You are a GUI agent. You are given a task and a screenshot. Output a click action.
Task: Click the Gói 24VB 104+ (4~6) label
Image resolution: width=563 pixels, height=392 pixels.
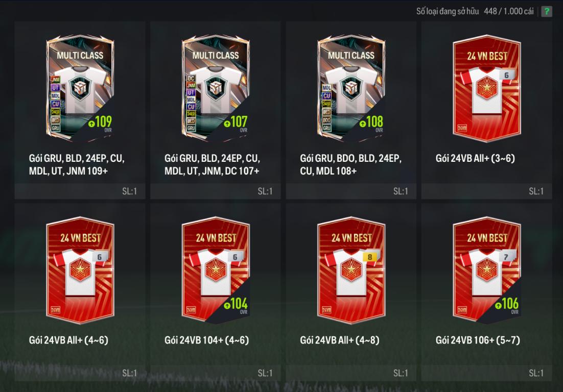pyautogui.click(x=206, y=340)
